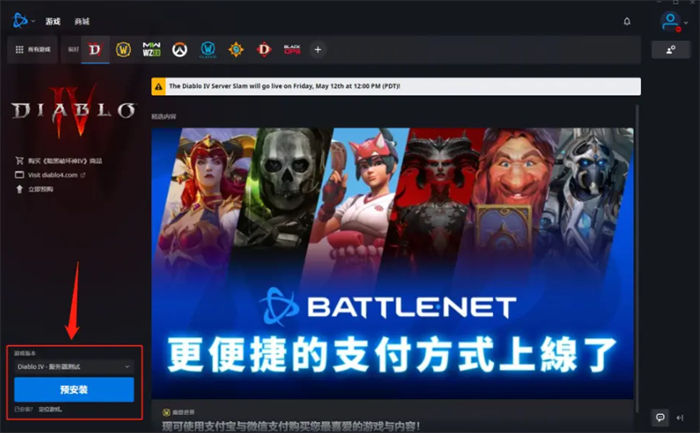Expand the profile status dropdown arrow
700x433 pixels.
click(686, 23)
